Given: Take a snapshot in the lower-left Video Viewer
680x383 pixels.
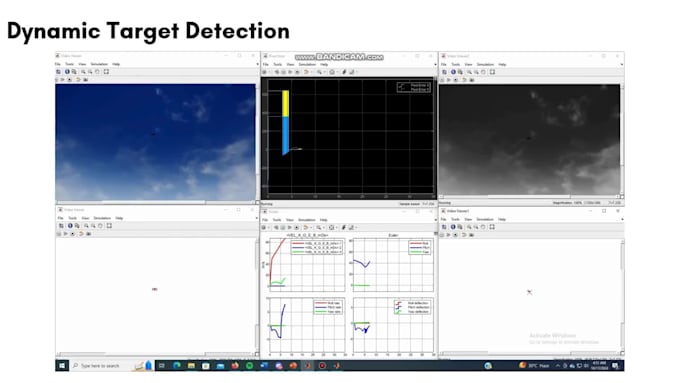Looking at the screenshot, I should [x=88, y=234].
